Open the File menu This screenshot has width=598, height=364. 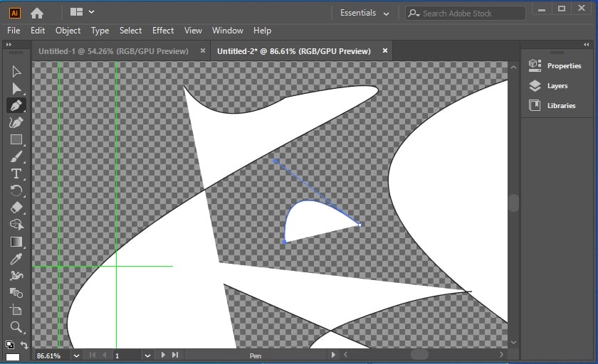coord(14,31)
